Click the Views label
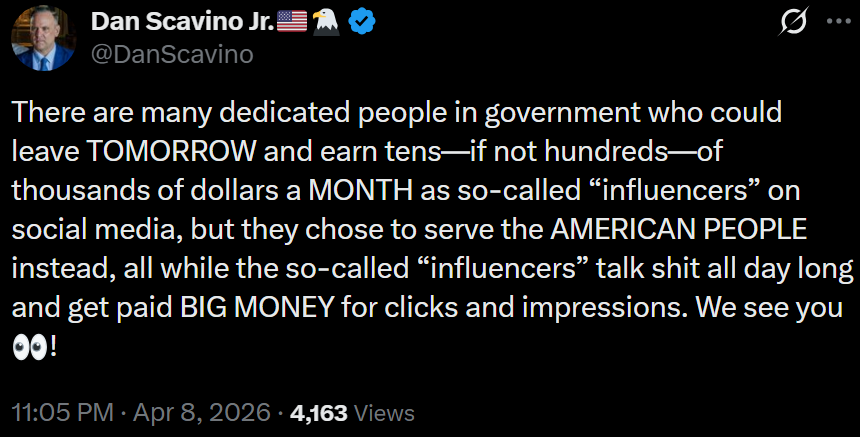Viewport: 860px width, 437px height. pyautogui.click(x=384, y=412)
